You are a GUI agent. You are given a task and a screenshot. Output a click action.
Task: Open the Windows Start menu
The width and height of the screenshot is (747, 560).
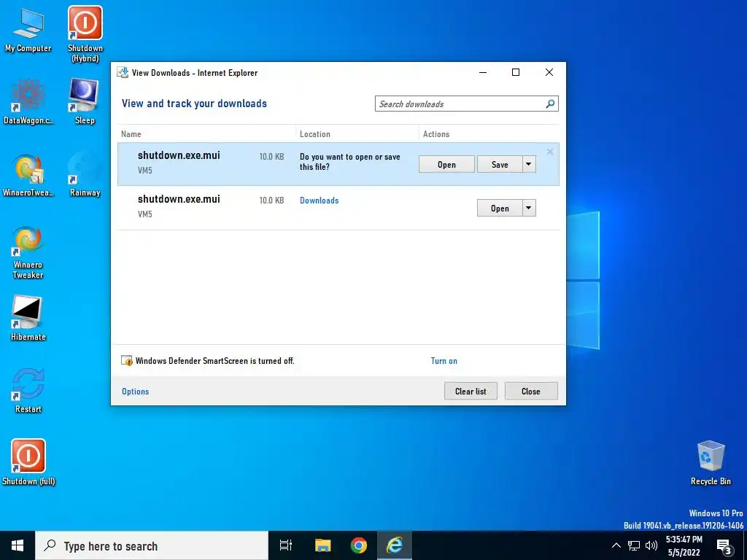pos(18,545)
